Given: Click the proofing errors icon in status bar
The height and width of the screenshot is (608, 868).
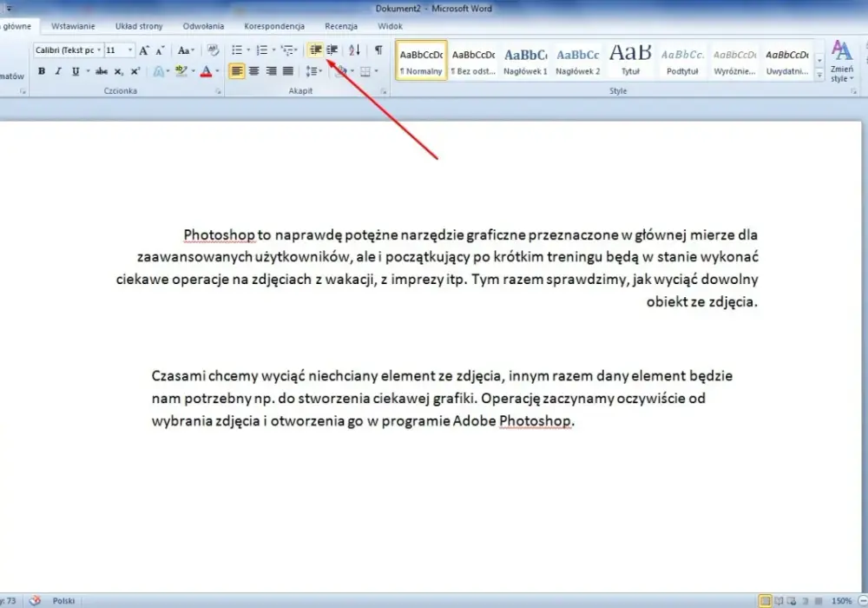Looking at the screenshot, I should 35,601.
